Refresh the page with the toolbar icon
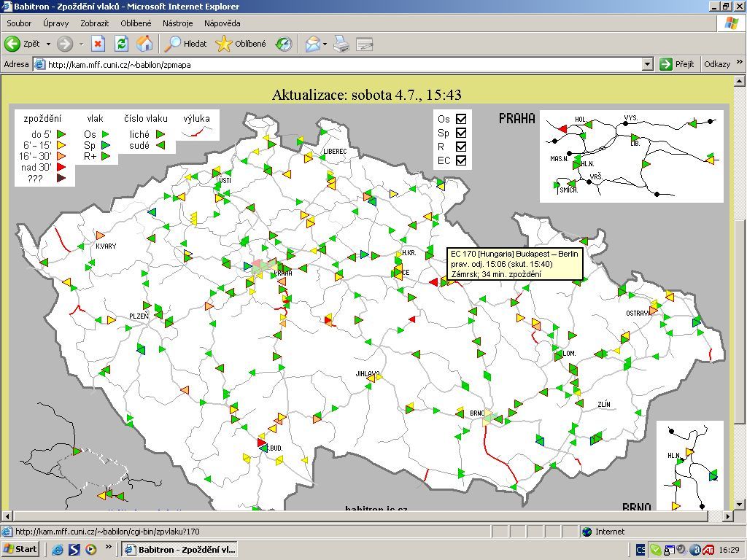The height and width of the screenshot is (560, 747). [x=122, y=44]
